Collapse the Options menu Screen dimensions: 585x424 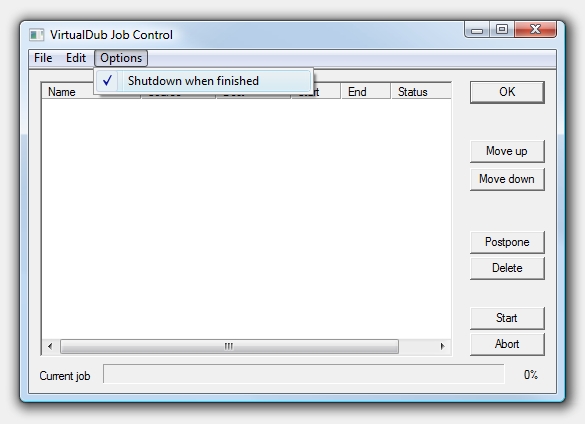tap(121, 58)
